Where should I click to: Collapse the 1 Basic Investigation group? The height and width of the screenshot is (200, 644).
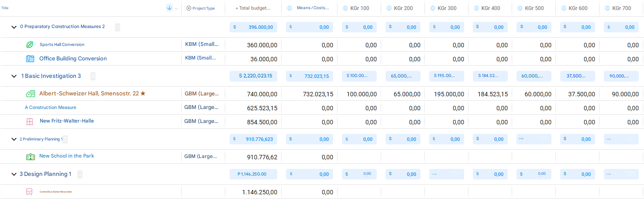click(x=14, y=76)
